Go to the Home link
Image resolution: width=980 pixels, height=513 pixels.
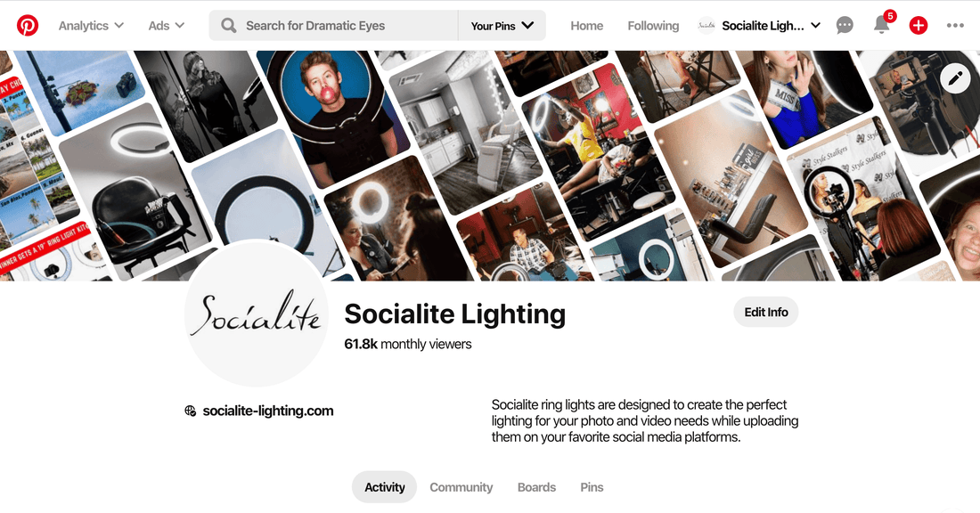pos(586,26)
